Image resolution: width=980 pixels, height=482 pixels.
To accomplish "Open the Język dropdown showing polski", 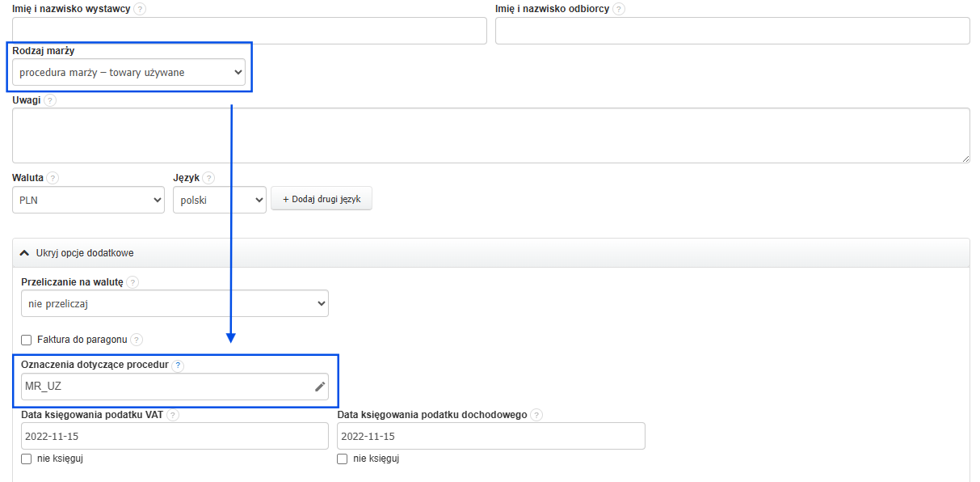I will pyautogui.click(x=219, y=201).
